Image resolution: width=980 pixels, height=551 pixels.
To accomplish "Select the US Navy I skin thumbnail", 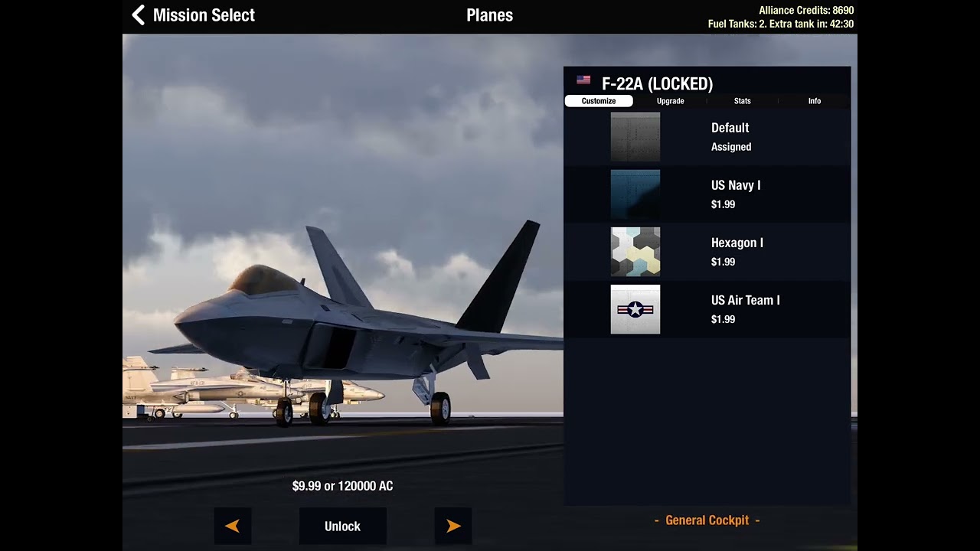I will tap(635, 194).
